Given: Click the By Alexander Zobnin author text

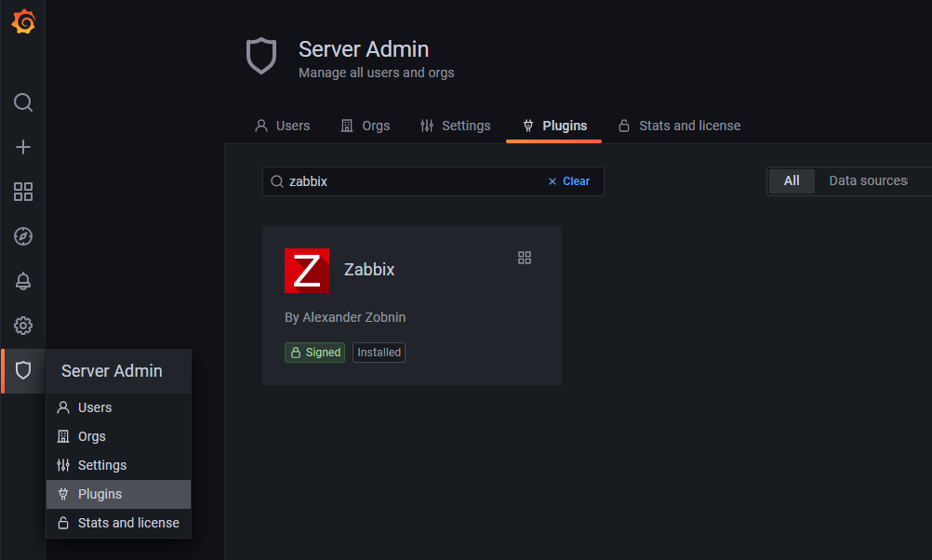Looking at the screenshot, I should click(345, 317).
